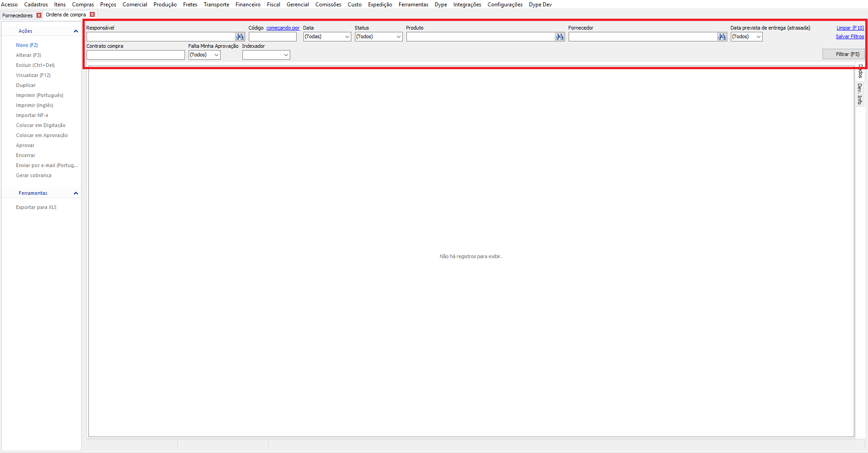Open the Dype Dev menu

coord(540,5)
